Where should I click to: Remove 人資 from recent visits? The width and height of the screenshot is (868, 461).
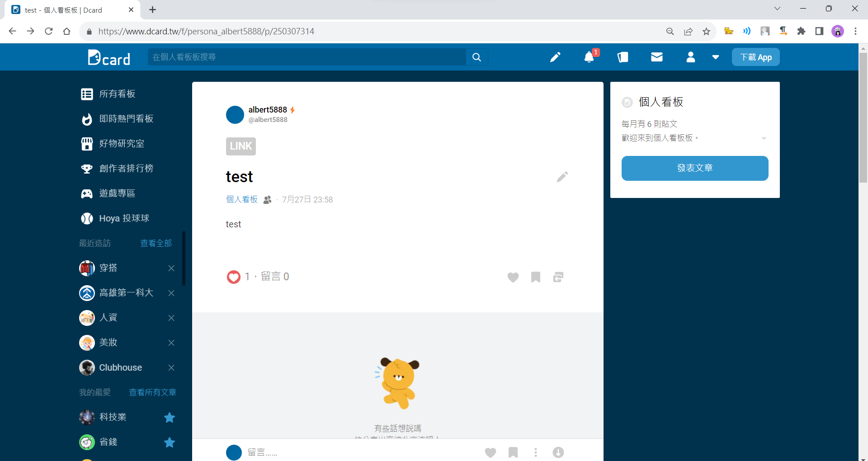pos(171,318)
